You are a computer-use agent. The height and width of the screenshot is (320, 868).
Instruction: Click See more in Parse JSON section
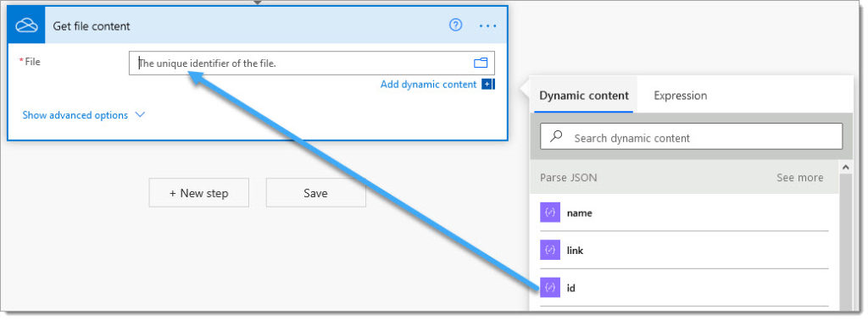click(799, 178)
